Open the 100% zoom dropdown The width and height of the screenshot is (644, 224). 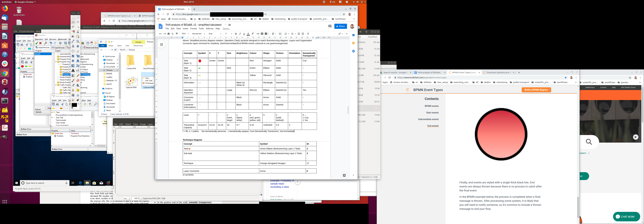point(185,34)
